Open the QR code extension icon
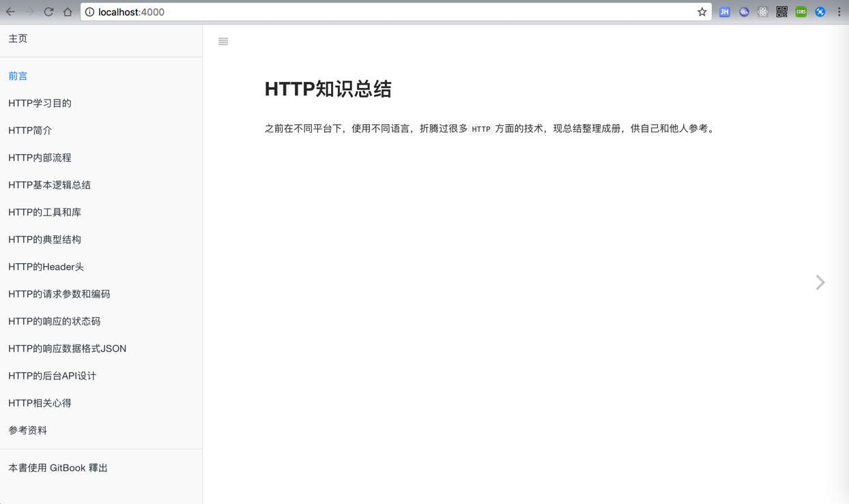This screenshot has height=504, width=849. click(782, 12)
